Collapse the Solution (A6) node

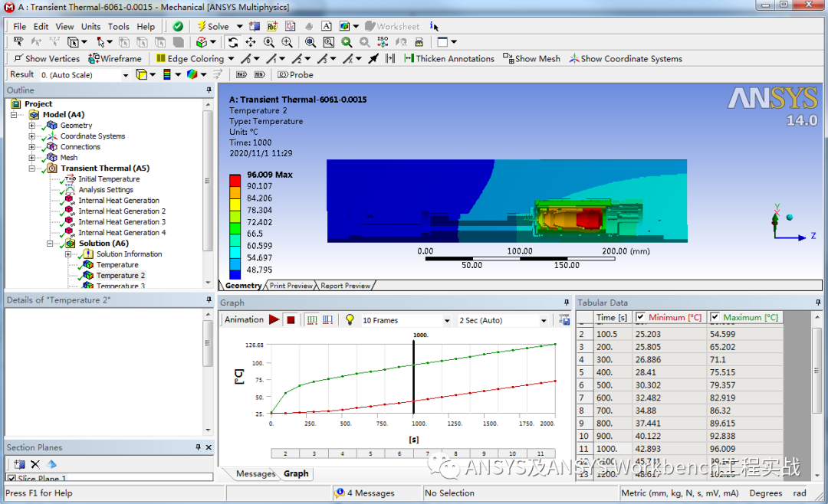tap(50, 244)
